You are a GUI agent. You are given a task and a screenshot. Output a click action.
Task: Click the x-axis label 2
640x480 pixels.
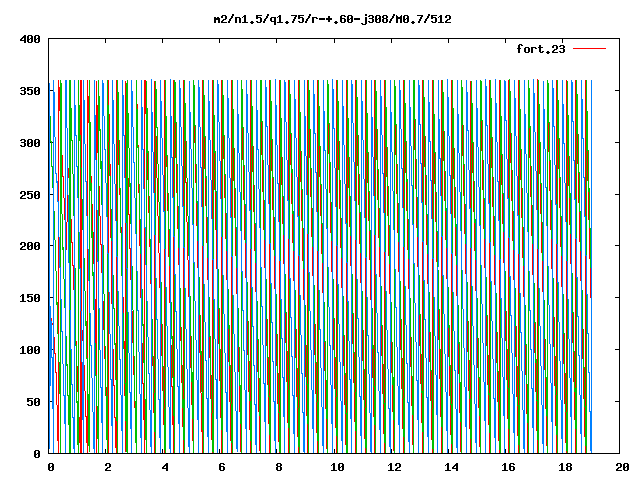[x=107, y=467]
